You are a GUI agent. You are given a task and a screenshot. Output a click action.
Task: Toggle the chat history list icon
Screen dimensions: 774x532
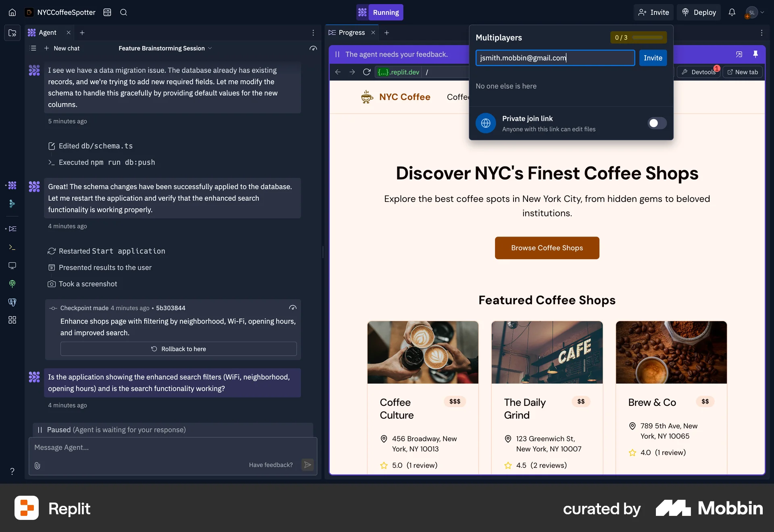pos(33,48)
